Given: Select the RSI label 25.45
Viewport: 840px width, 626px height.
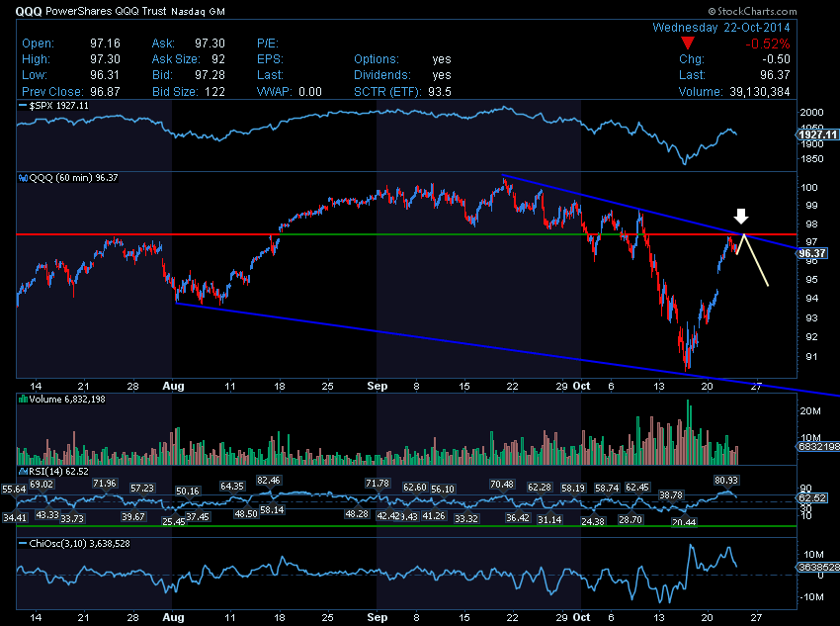Looking at the screenshot, I should coord(173,521).
